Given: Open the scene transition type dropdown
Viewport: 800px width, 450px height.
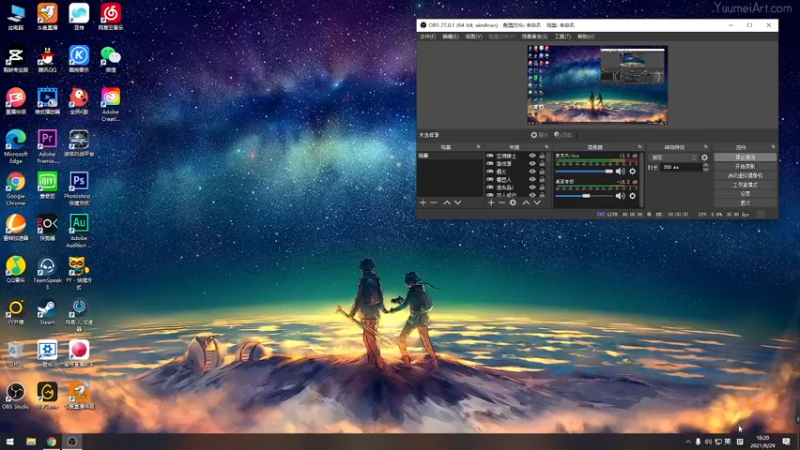Looking at the screenshot, I should click(x=673, y=158).
